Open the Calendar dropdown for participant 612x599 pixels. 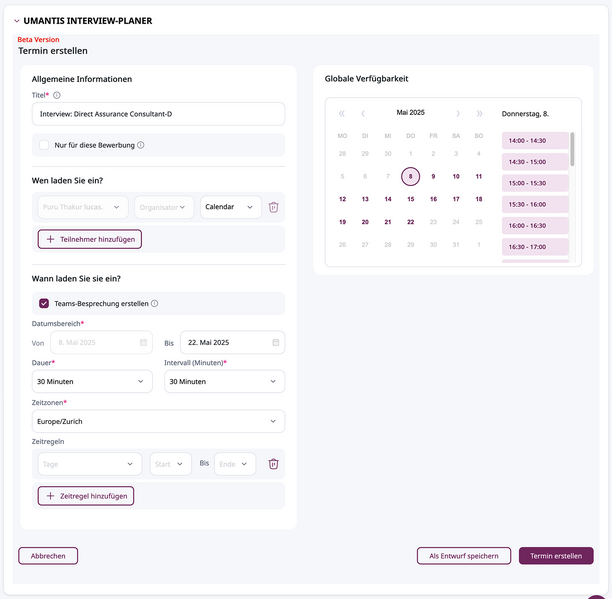click(231, 207)
